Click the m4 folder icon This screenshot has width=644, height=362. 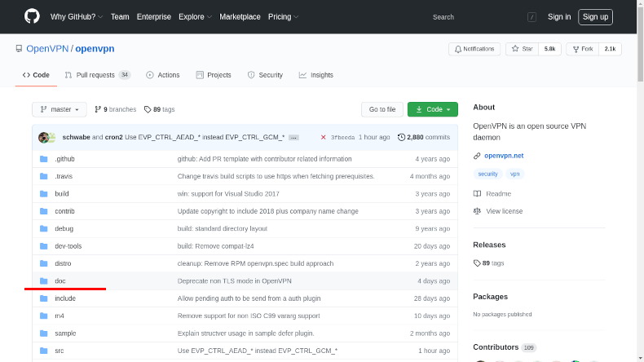pyautogui.click(x=43, y=316)
